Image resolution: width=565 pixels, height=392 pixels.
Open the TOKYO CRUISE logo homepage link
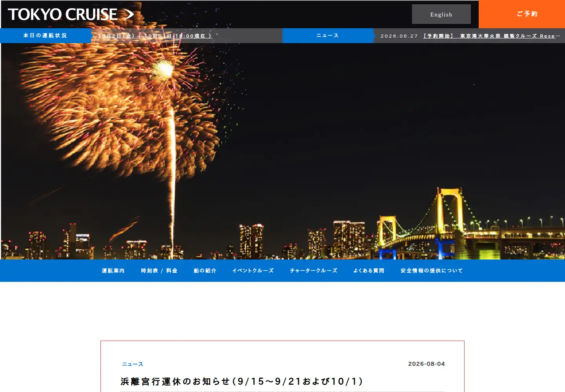coord(71,15)
